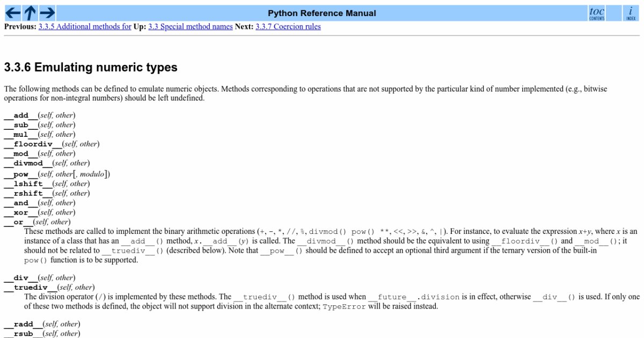Go to next page with right arrow icon

coord(47,12)
